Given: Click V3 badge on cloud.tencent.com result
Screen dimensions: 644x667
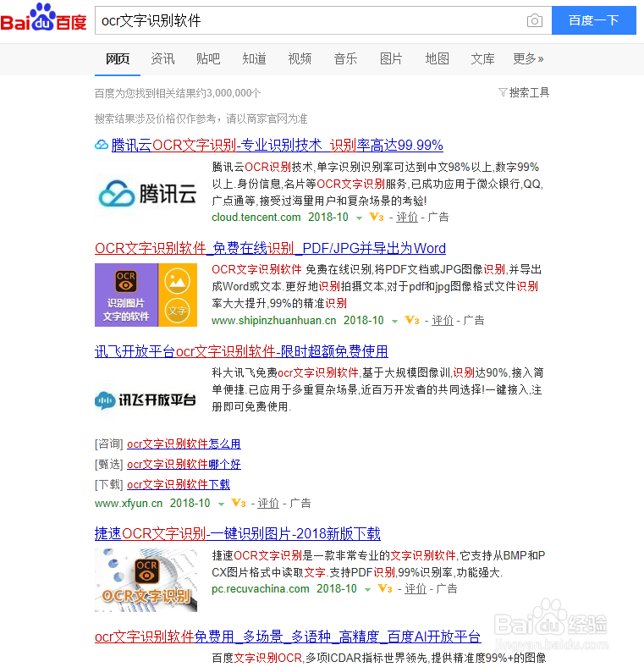Looking at the screenshot, I should [x=377, y=218].
